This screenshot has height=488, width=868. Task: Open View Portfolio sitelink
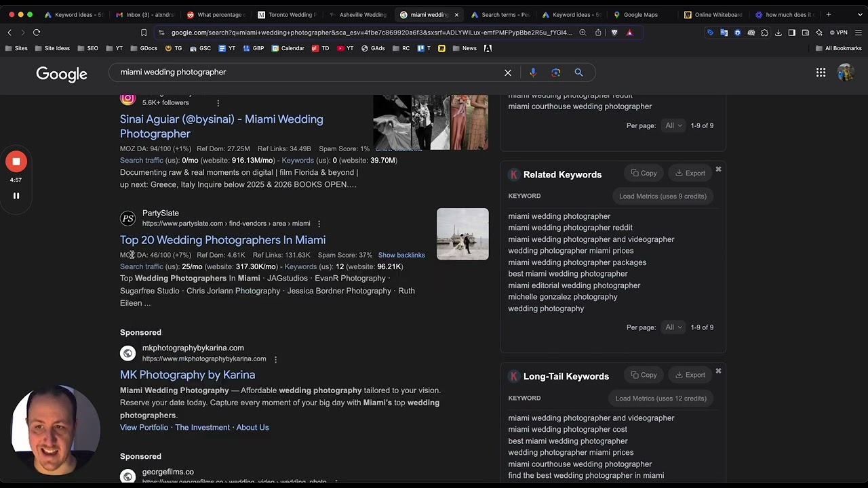144,428
